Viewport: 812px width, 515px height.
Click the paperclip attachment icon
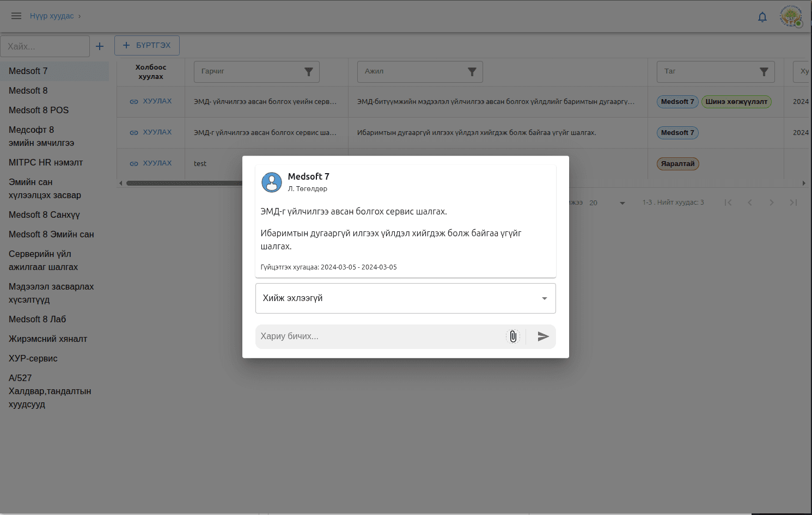[512, 336]
